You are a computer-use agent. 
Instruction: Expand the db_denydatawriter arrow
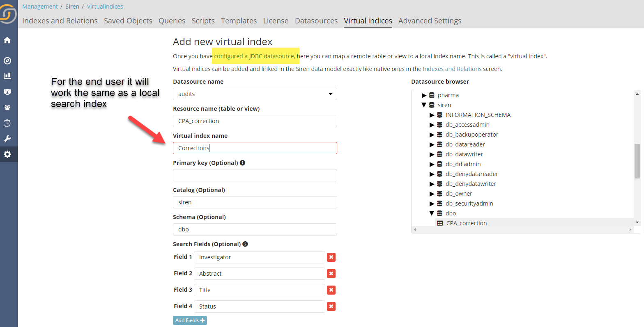point(432,184)
